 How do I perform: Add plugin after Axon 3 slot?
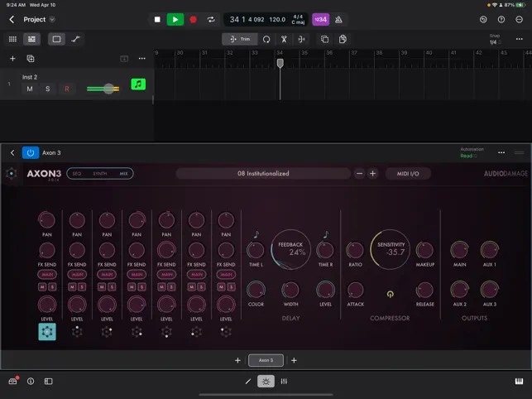coord(294,360)
